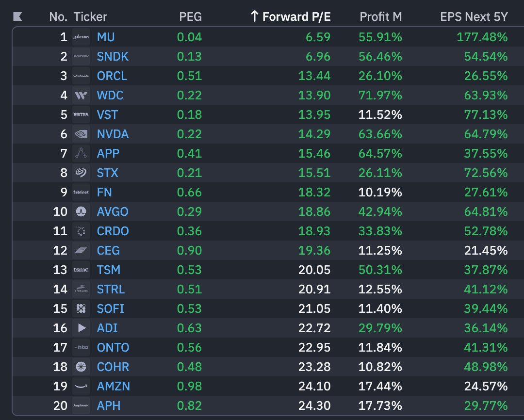Open the NVDA ticker link
The width and height of the screenshot is (524, 420).
point(113,134)
